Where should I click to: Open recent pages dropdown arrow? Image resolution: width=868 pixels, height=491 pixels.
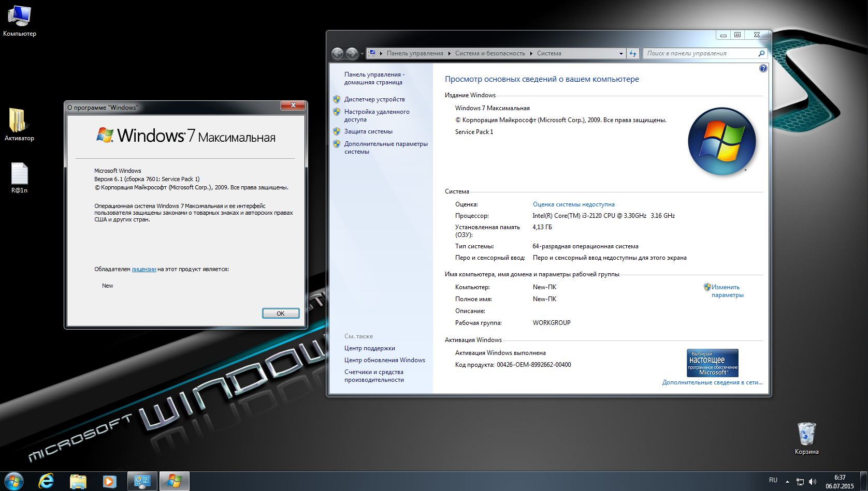pyautogui.click(x=362, y=54)
